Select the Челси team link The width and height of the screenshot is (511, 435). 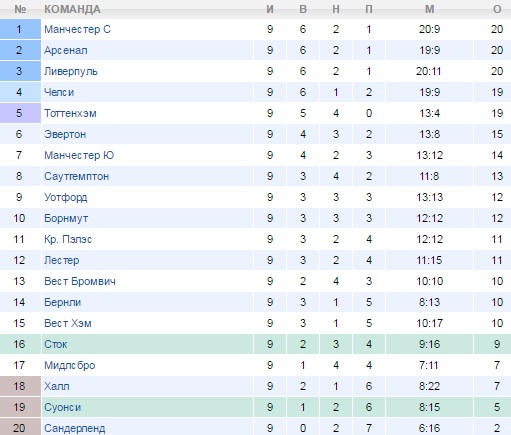click(x=59, y=92)
